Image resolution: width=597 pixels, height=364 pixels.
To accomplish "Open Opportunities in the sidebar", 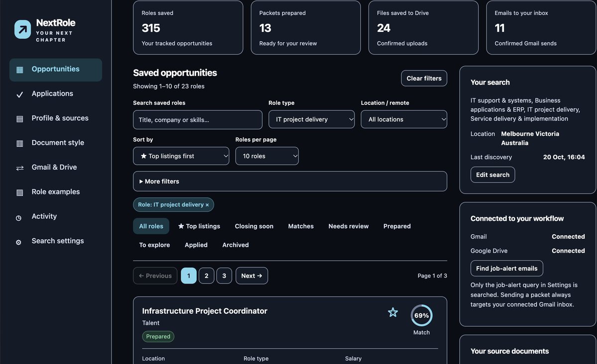I will tap(56, 70).
